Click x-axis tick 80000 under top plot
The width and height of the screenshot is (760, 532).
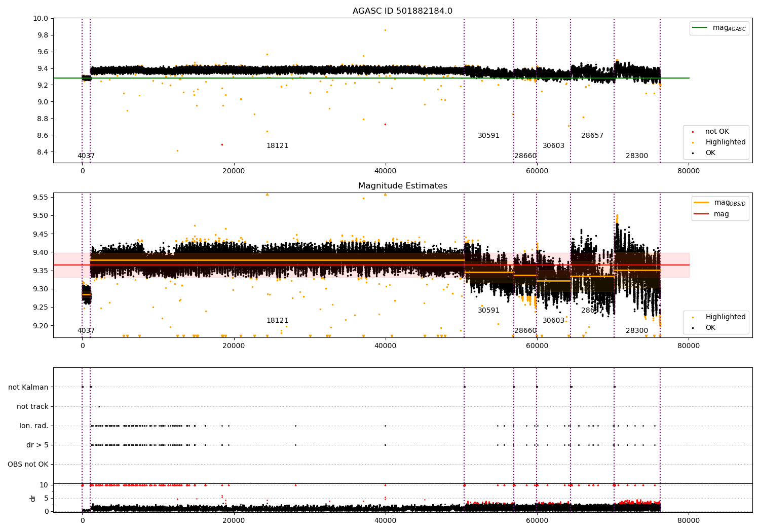689,171
